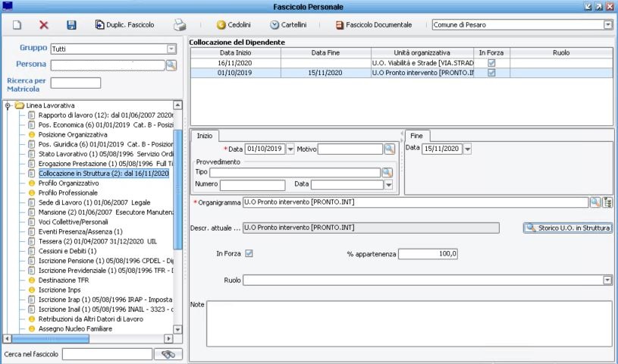
Task: Open the Comune di Pesaro dropdown
Action: [x=607, y=25]
